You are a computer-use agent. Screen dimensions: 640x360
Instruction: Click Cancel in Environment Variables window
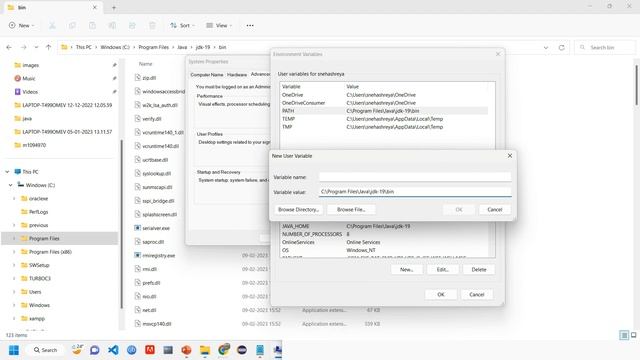coord(477,294)
